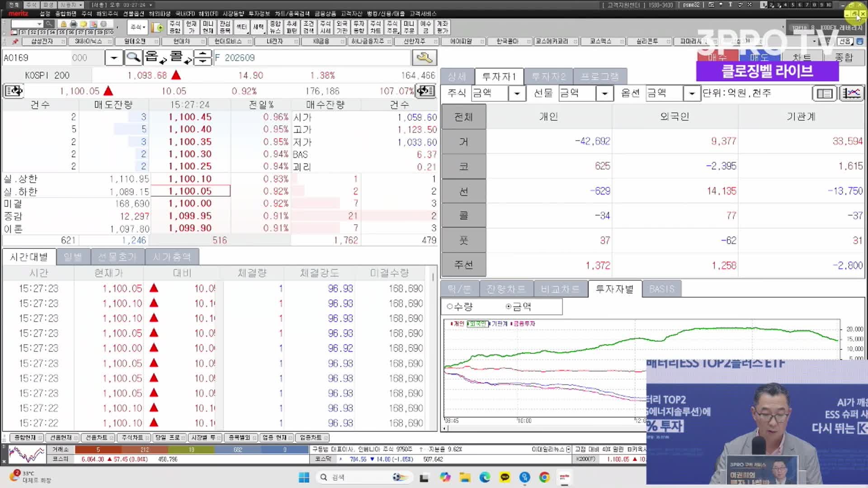868x488 pixels.
Task: Open Windows Start menu
Action: pos(304,477)
